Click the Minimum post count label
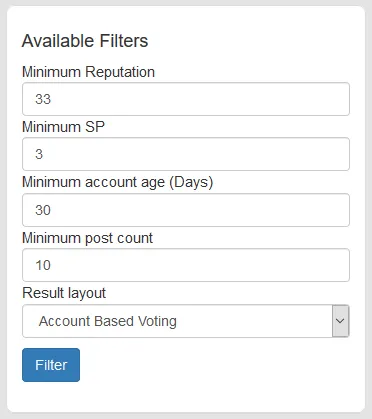Image resolution: width=372 pixels, height=419 pixels. pyautogui.click(x=87, y=238)
